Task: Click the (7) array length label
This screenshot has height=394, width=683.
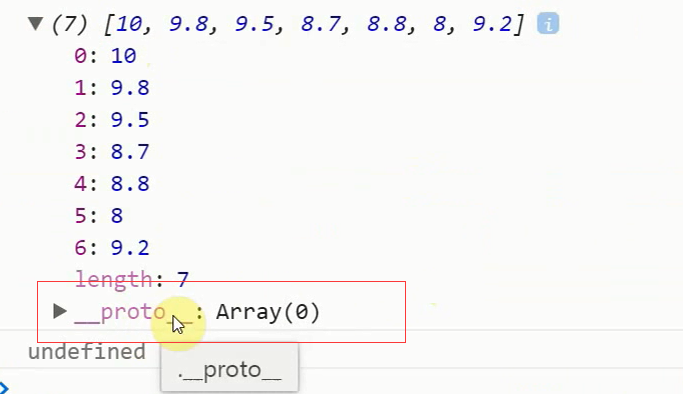Action: point(70,24)
